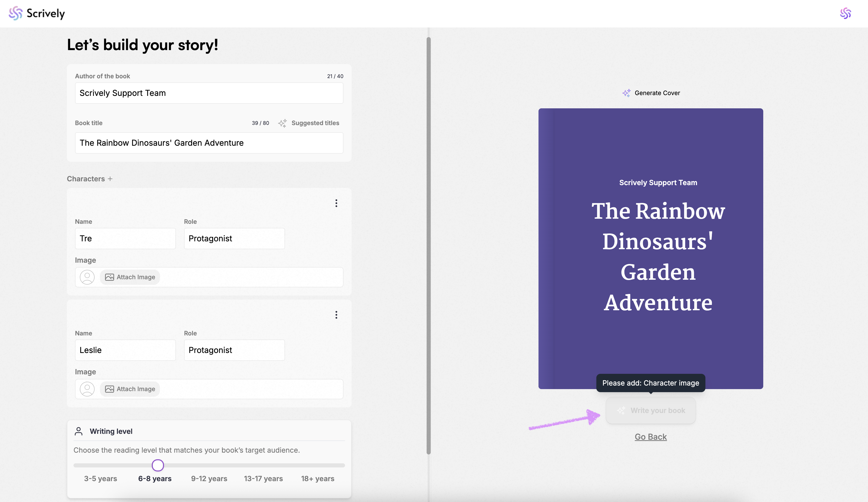Select the 3-5 years reading level
This screenshot has width=868, height=502.
pyautogui.click(x=101, y=478)
